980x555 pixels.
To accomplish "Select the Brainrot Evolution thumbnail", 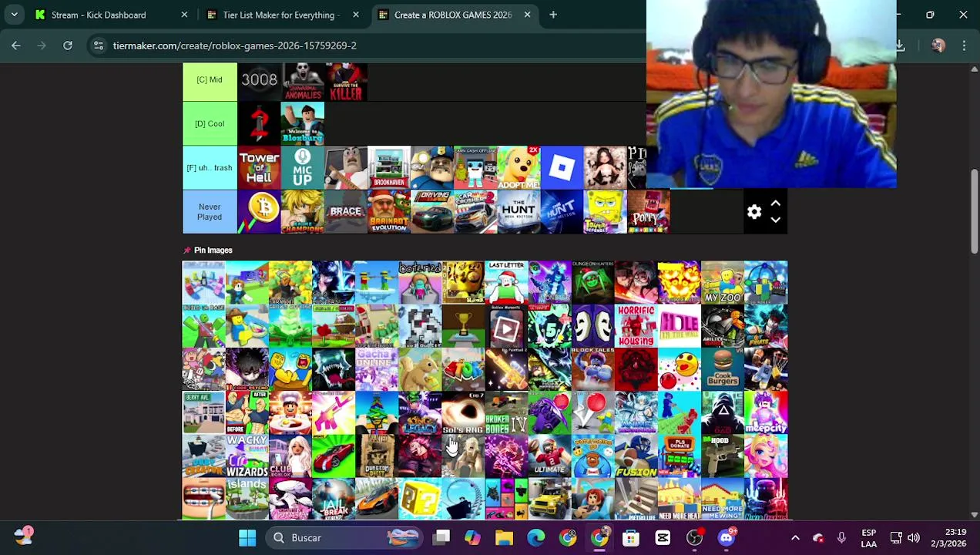I will [x=389, y=212].
